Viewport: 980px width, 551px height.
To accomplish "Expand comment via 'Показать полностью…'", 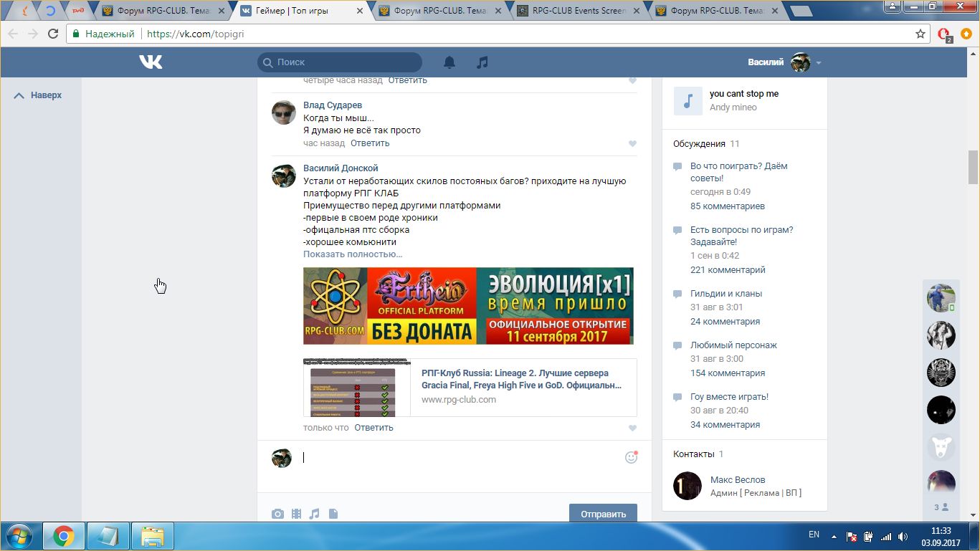I will coord(353,254).
